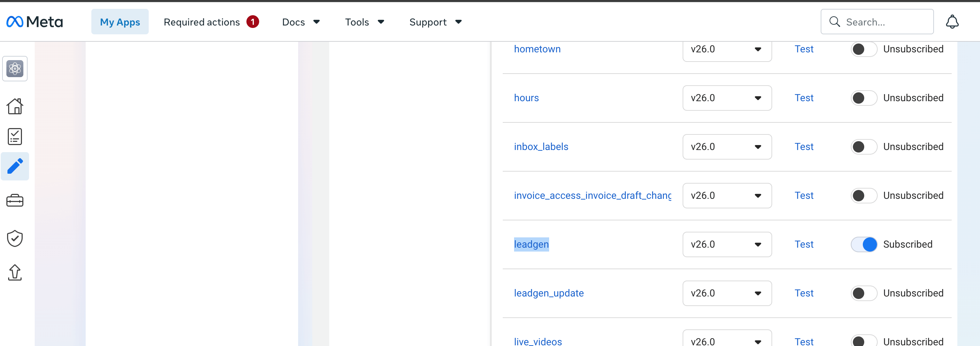Enable the hours subscription toggle

(864, 98)
